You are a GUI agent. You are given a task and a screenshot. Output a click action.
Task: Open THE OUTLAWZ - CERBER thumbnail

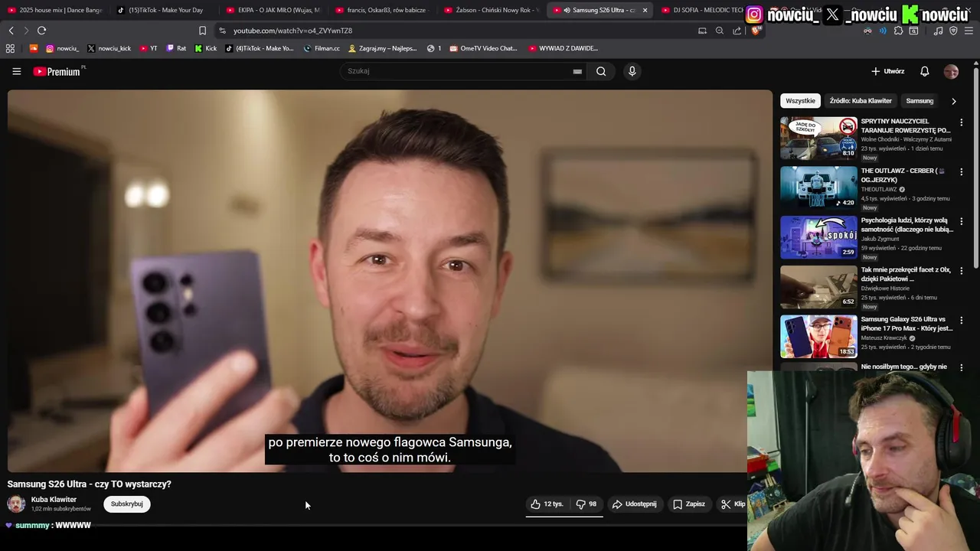pos(818,187)
